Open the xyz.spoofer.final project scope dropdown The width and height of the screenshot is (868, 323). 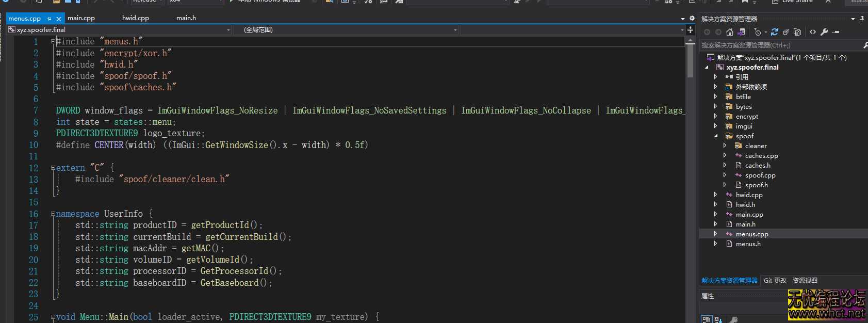coord(228,30)
